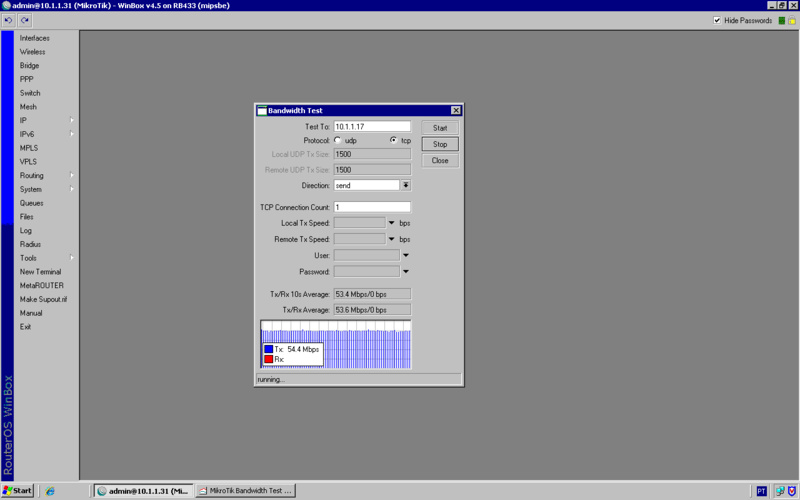Open the Interfaces menu item
Screen dimensions: 800x500
coord(35,38)
